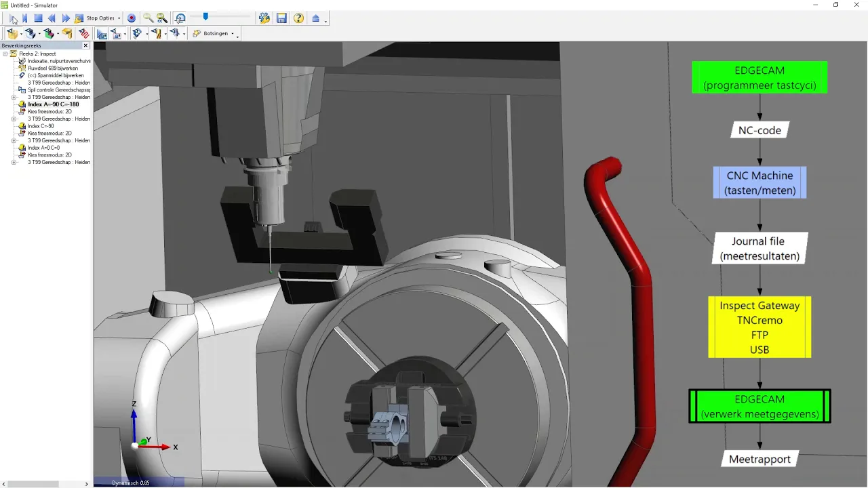Click the spindle view camera icon
868x488 pixels.
point(175,33)
